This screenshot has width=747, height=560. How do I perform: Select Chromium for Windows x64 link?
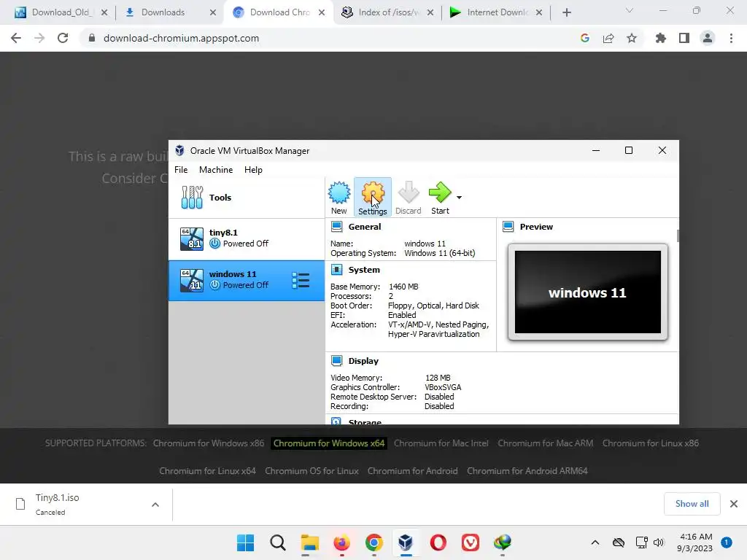point(329,443)
